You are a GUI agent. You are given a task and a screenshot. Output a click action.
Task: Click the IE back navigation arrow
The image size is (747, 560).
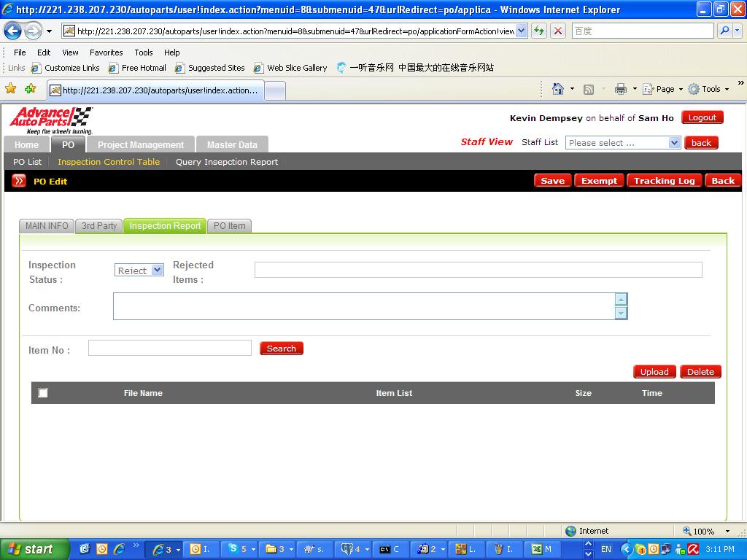[13, 31]
